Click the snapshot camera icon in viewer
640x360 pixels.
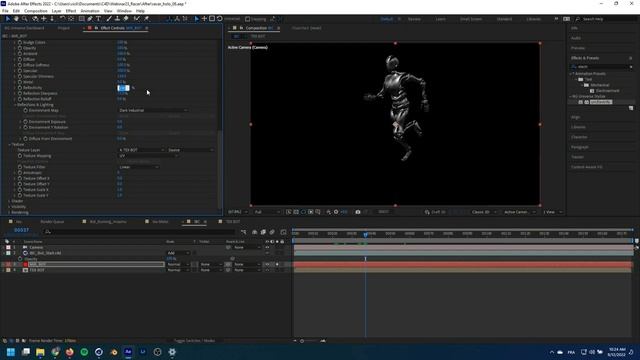point(358,212)
